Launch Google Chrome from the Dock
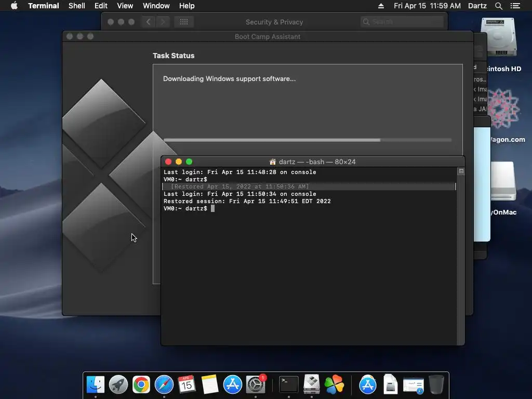 point(141,384)
